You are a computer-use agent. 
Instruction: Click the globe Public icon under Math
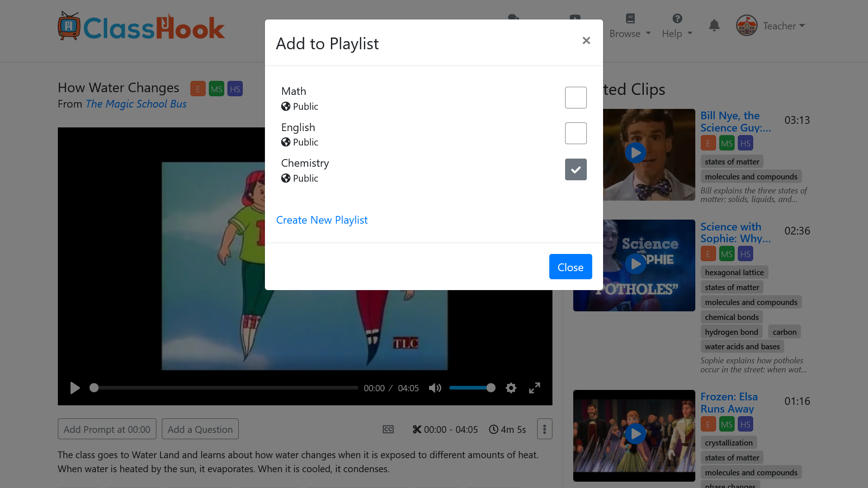[x=286, y=106]
